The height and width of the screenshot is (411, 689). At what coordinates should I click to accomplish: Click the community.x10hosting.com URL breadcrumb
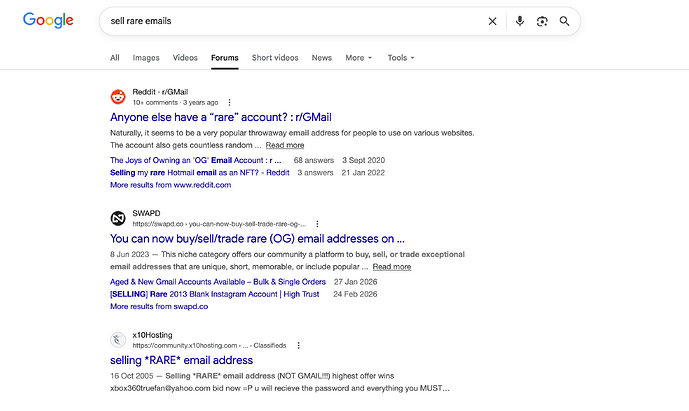pos(209,346)
